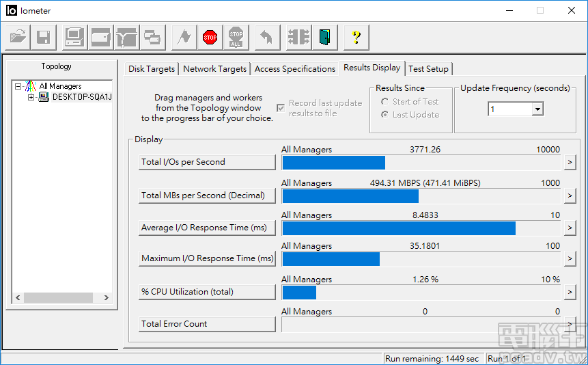This screenshot has width=588, height=365.
Task: Select Last Update radio button
Action: click(x=384, y=115)
